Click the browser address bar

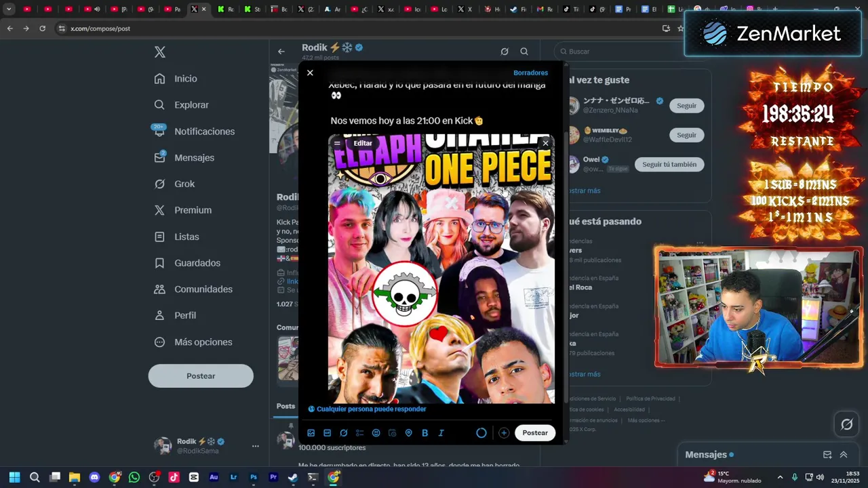[359, 28]
